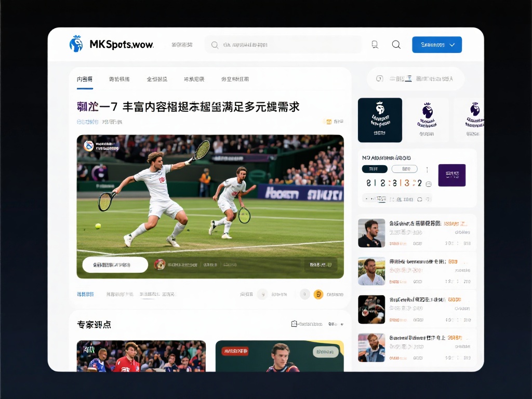Select the dark highlighted Premier League card
Viewport: 532px width, 399px height.
(x=380, y=120)
